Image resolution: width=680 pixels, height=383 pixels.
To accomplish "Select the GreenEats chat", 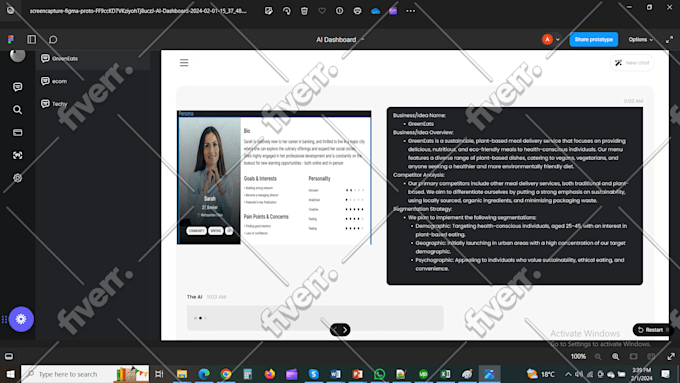I will point(93,59).
